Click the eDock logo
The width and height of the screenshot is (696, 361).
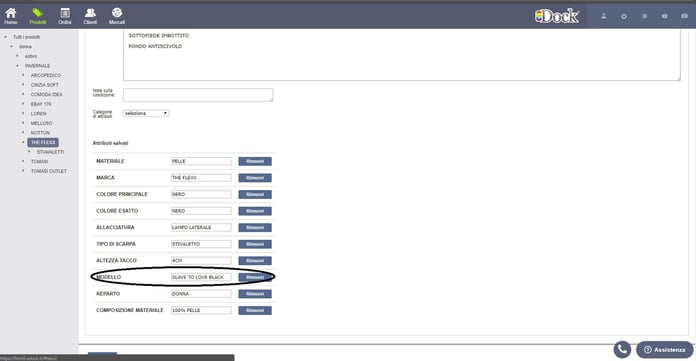point(557,16)
